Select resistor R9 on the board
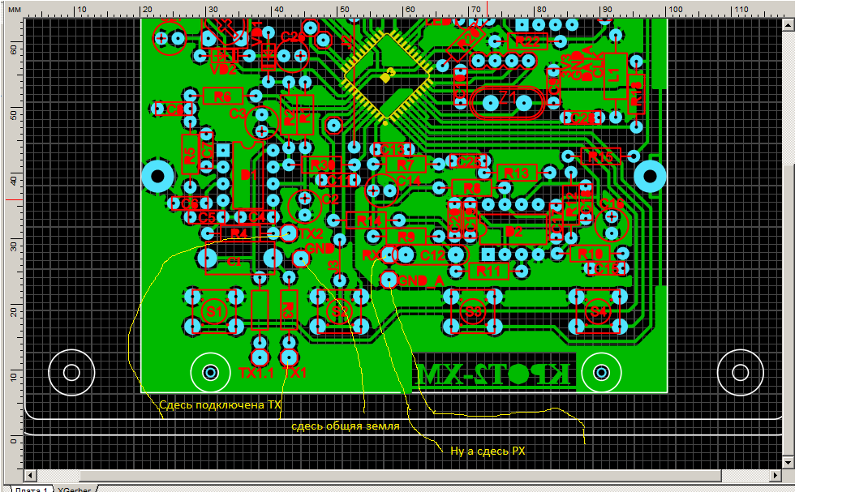This screenshot has width=868, height=492. coord(406,237)
